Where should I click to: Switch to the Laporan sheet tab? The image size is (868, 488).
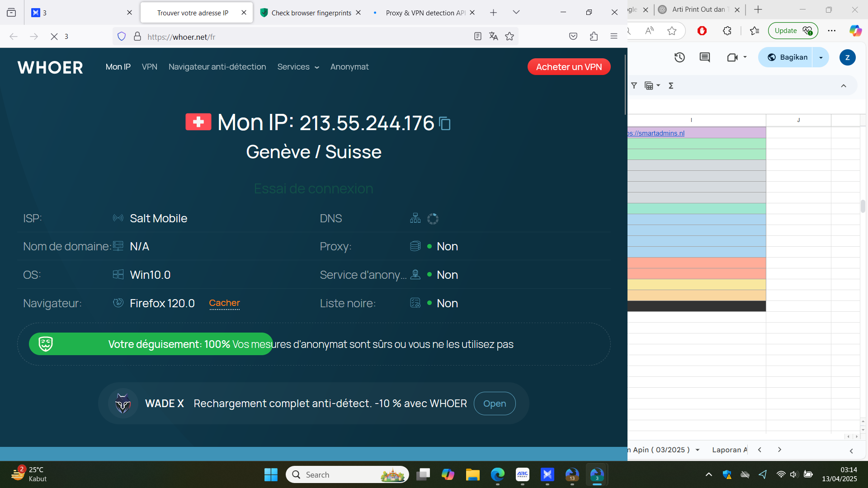729,450
